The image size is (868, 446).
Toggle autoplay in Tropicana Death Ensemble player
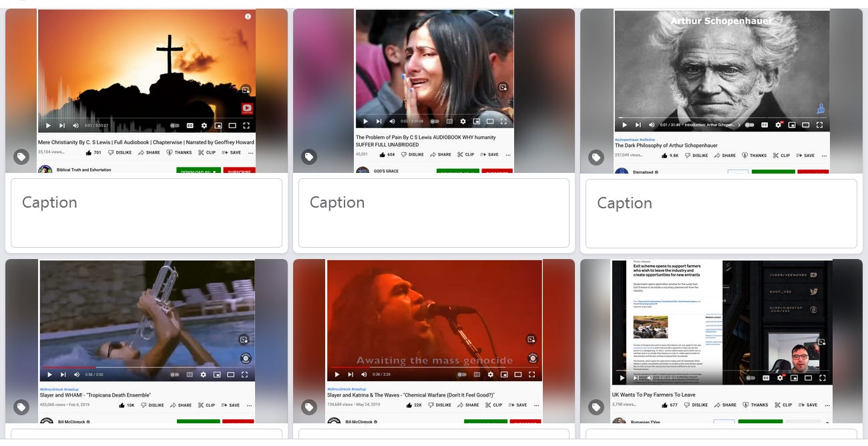[x=175, y=375]
